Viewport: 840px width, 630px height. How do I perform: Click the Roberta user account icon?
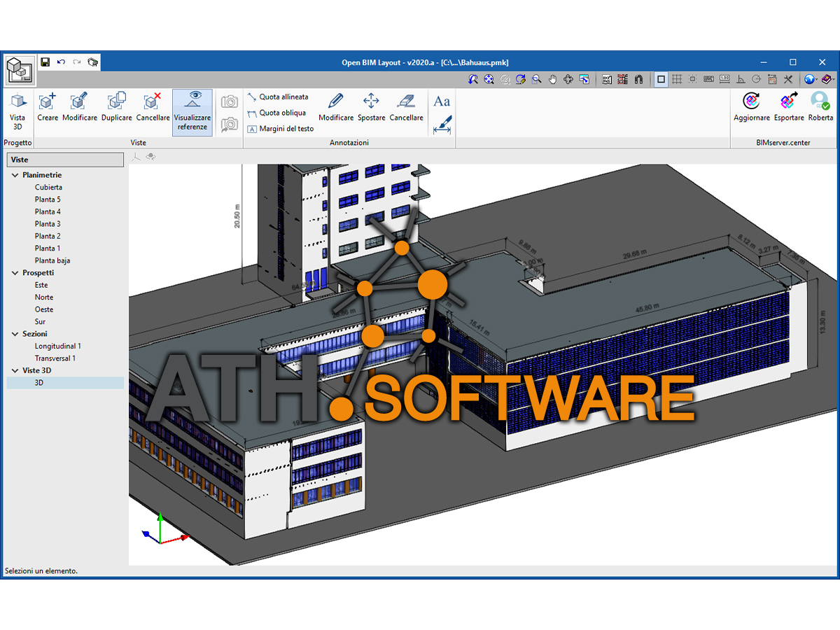[x=820, y=107]
